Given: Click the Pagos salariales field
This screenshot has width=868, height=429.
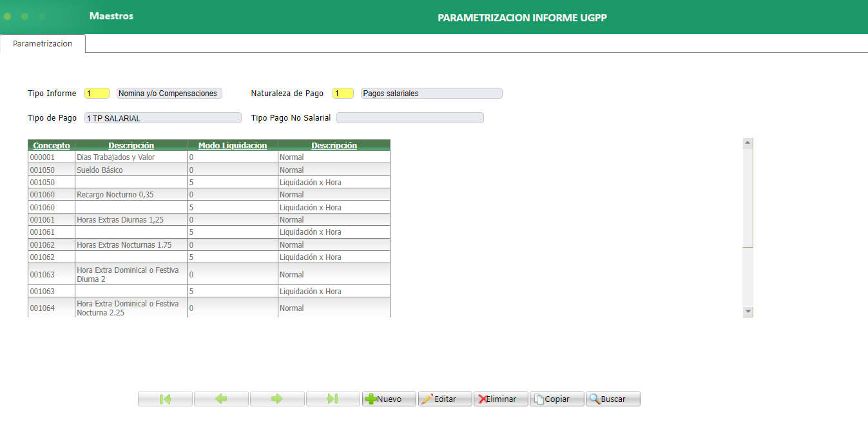Looking at the screenshot, I should point(432,94).
